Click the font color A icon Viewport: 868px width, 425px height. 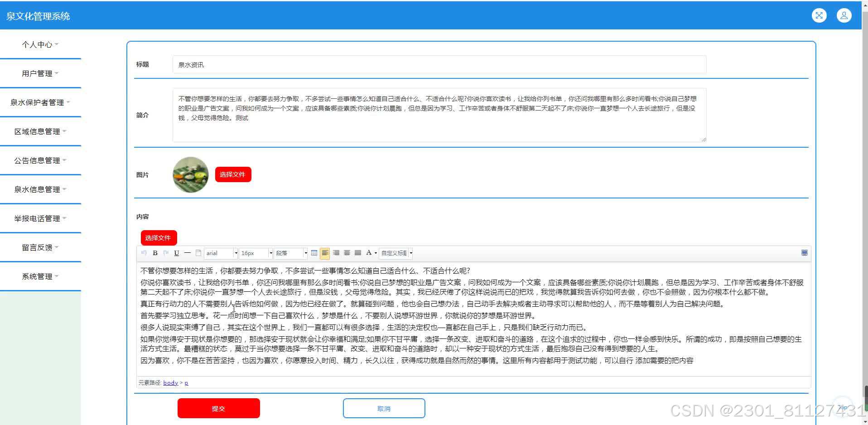(369, 253)
